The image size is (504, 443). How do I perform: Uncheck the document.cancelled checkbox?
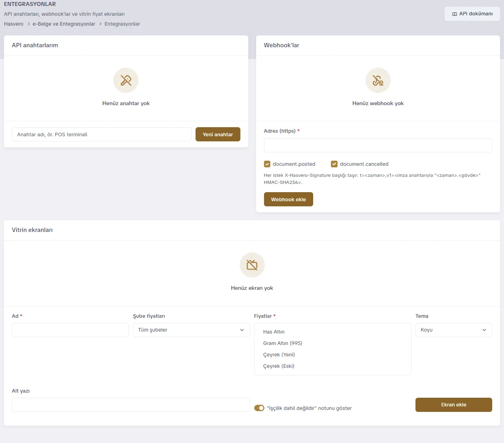(334, 164)
